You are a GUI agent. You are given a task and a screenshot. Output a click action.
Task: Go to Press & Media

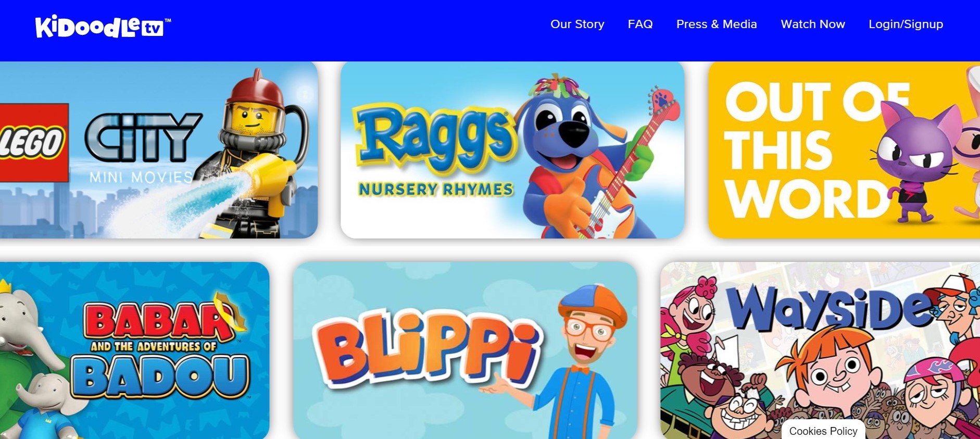[717, 24]
